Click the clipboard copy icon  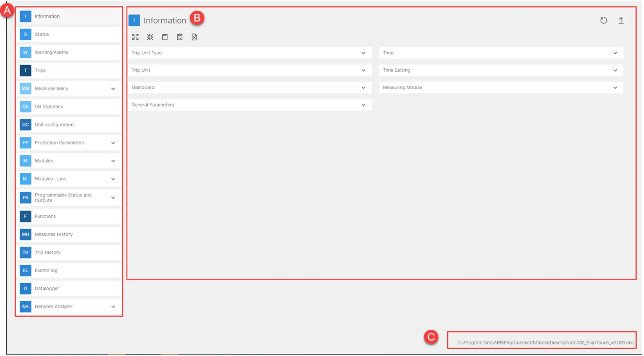click(x=165, y=37)
